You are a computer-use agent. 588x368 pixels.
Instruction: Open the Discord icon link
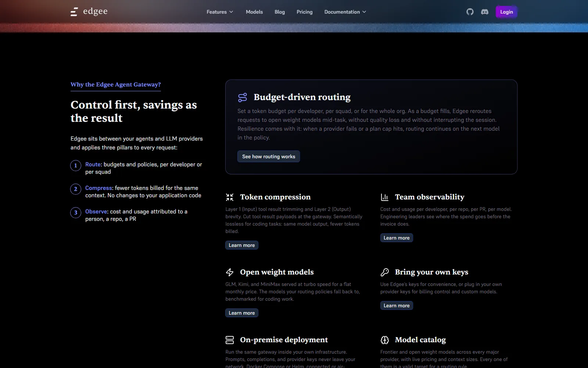(x=485, y=12)
